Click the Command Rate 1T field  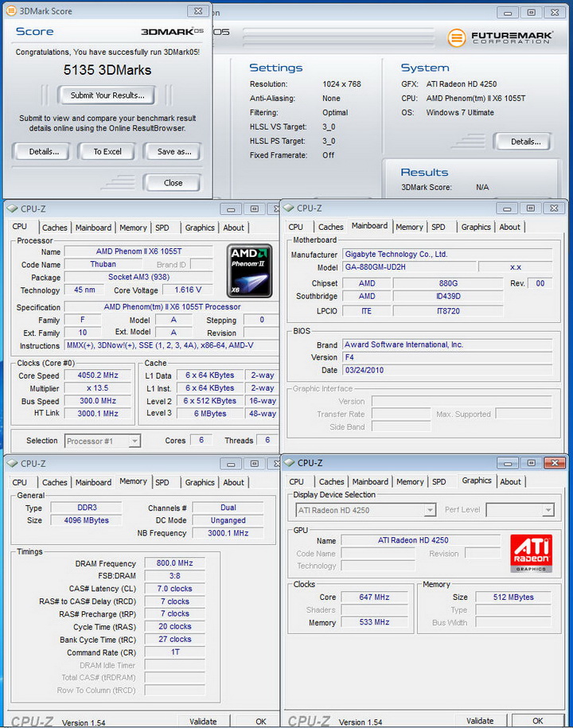(x=174, y=652)
